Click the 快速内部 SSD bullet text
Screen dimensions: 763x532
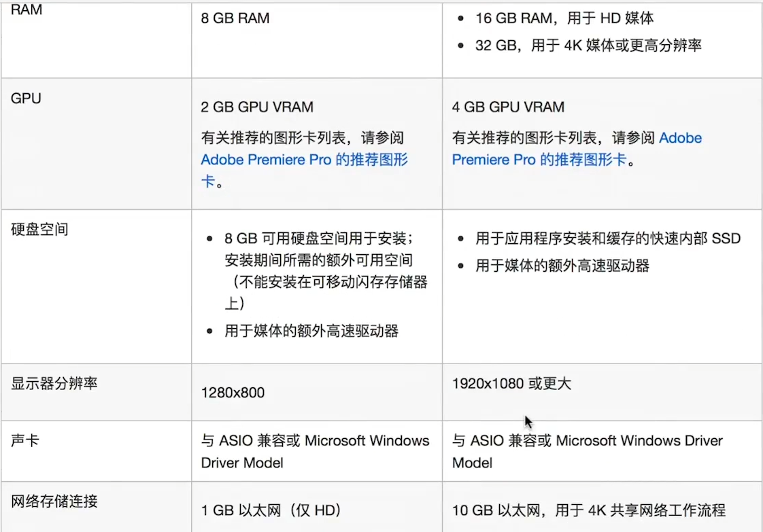point(608,238)
